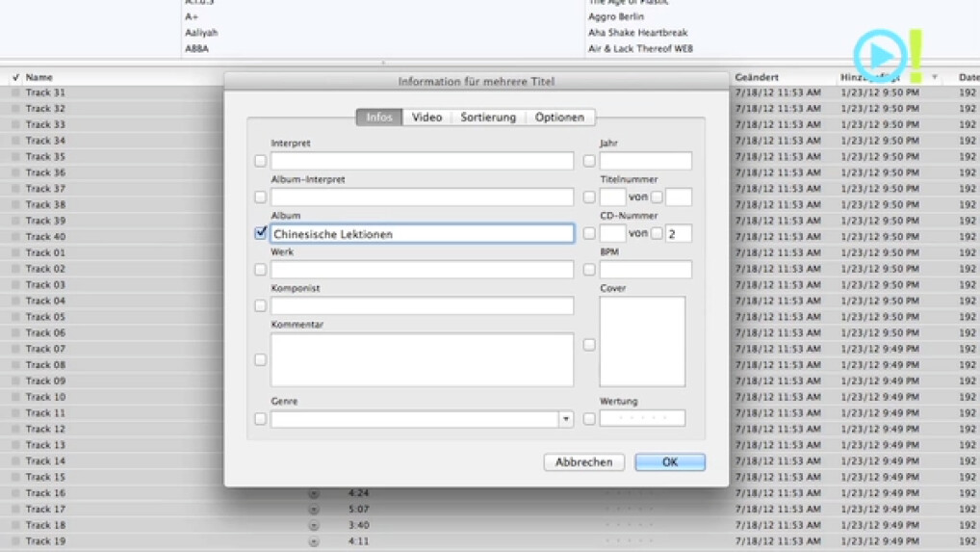Image resolution: width=980 pixels, height=552 pixels.
Task: Sort the list by the Geändert column
Action: tap(758, 77)
